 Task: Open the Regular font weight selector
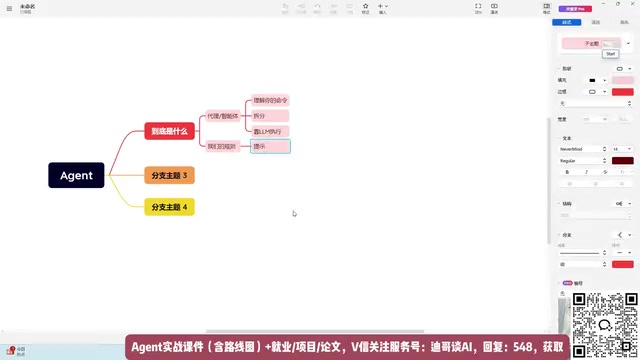(583, 161)
